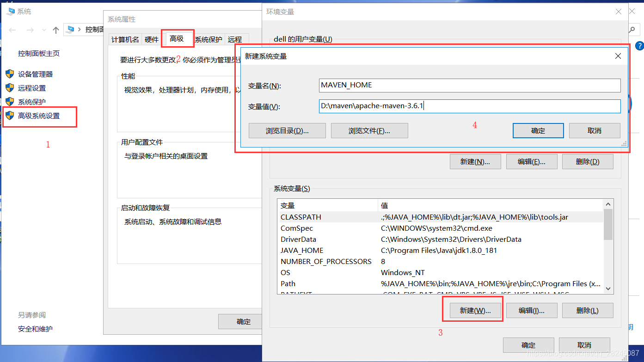This screenshot has height=362, width=644.
Task: Go up one level with up arrow
Action: [56, 30]
